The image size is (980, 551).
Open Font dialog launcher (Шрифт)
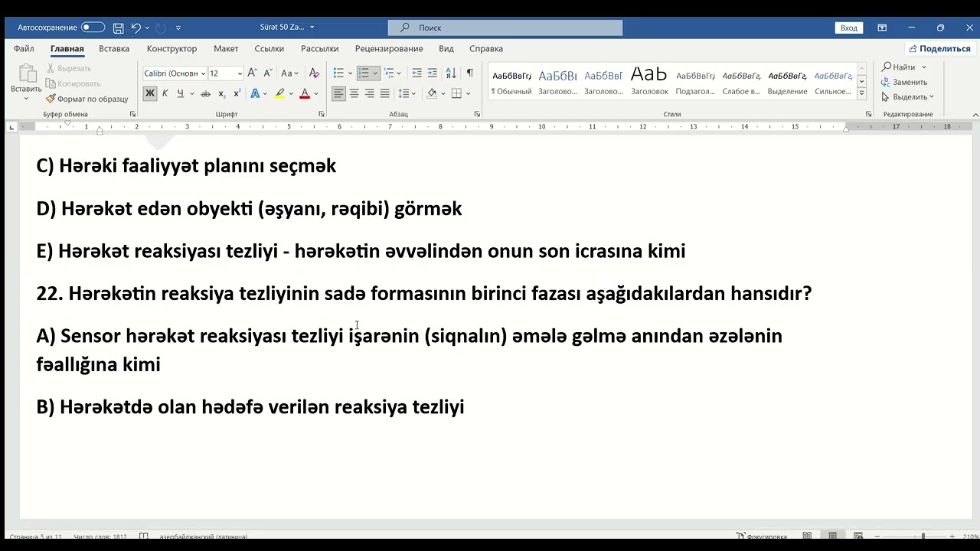(x=322, y=114)
